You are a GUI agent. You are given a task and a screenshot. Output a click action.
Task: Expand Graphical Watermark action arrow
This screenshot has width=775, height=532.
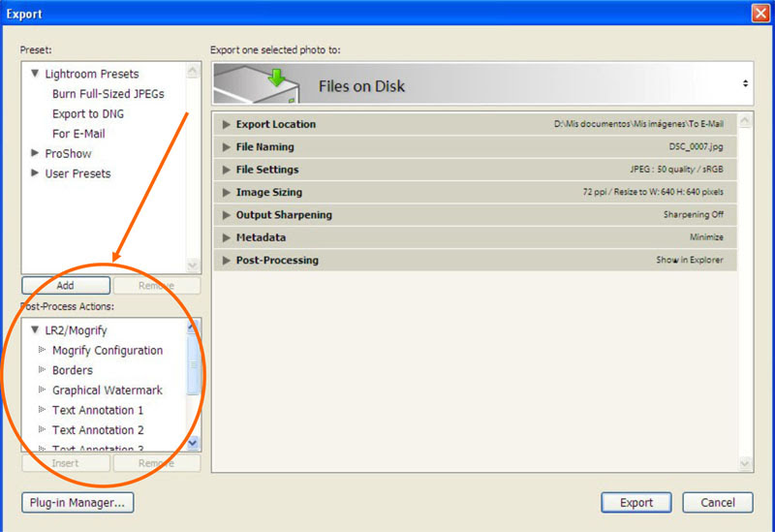pos(42,390)
